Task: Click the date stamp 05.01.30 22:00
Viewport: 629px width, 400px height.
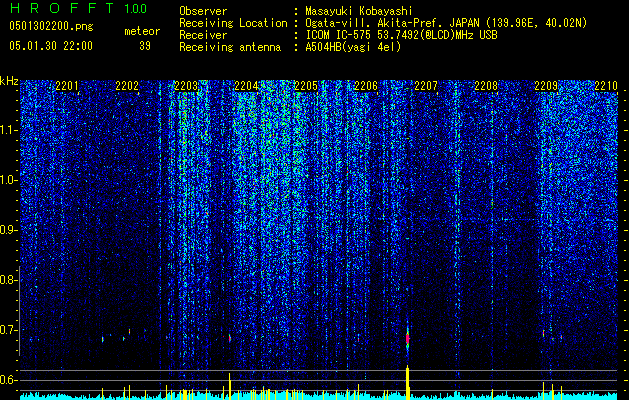Action: [51, 46]
